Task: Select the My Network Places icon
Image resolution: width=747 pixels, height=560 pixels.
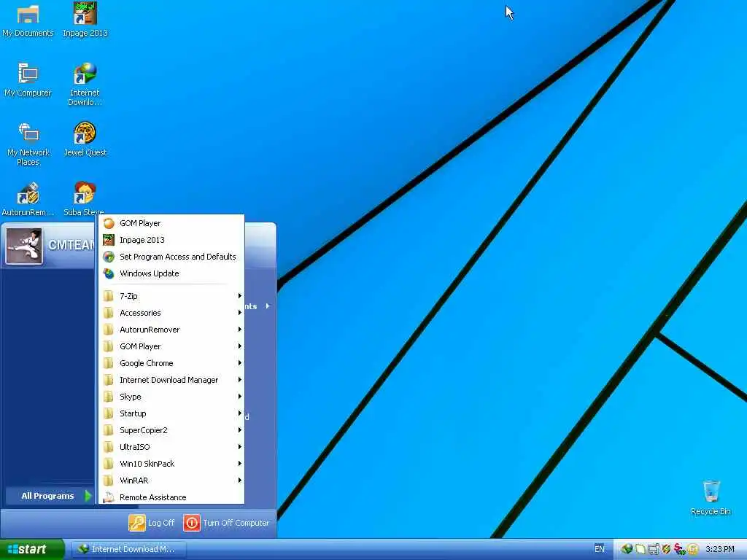Action: click(x=28, y=144)
